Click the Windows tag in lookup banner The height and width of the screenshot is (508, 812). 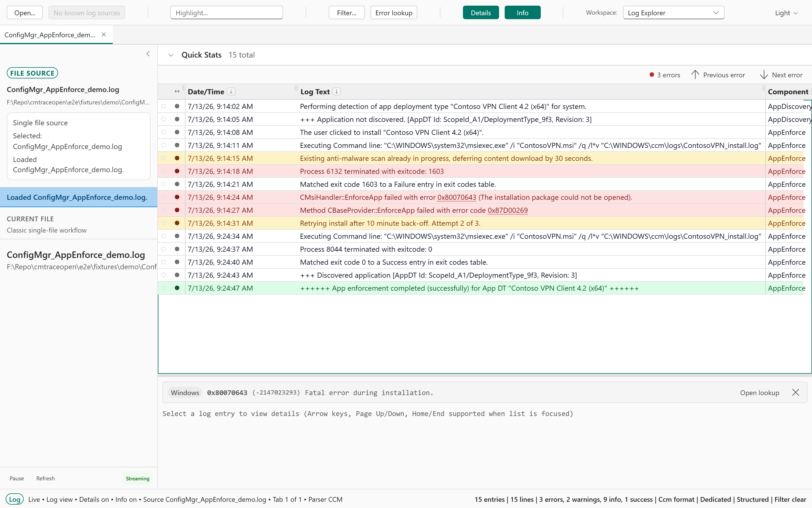point(185,392)
